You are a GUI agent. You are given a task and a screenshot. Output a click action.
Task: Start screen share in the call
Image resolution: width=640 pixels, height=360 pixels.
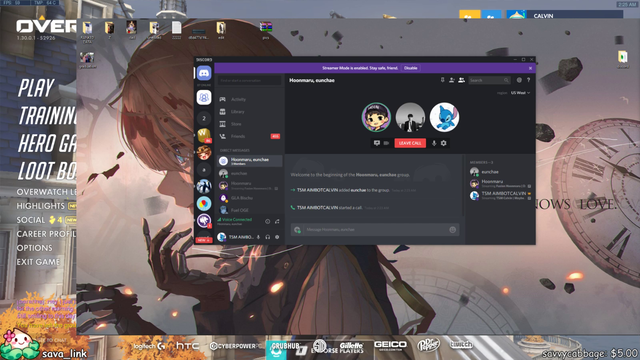pos(377,143)
